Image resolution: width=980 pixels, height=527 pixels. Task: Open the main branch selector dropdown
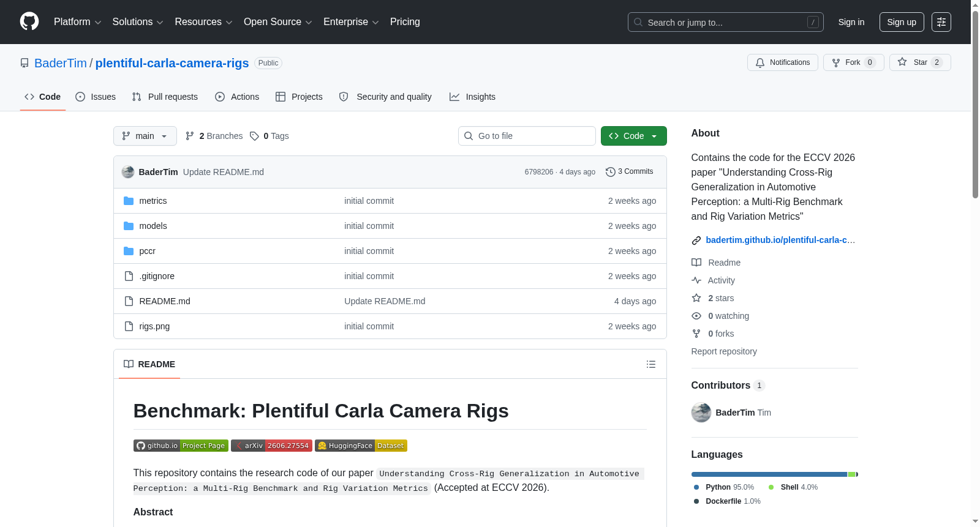coord(145,136)
